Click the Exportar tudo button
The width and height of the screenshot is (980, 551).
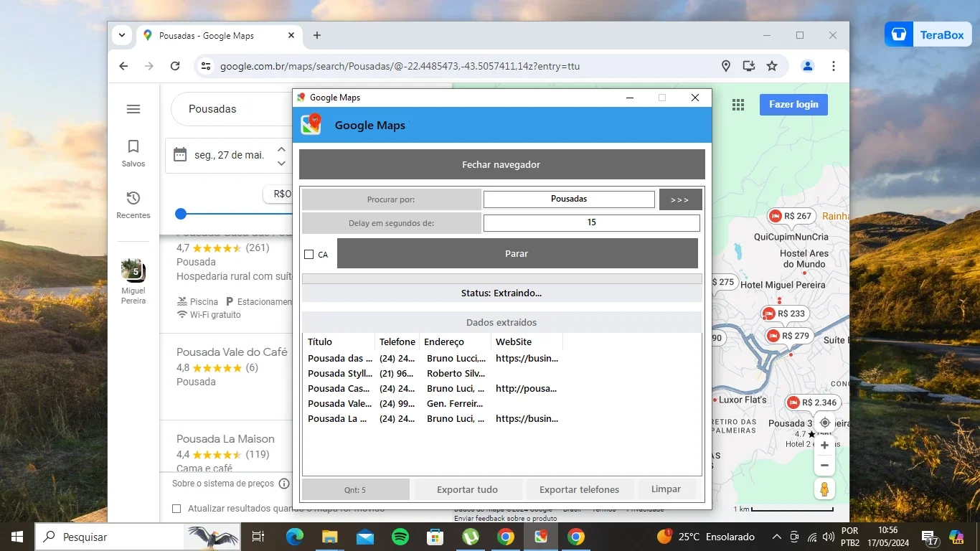tap(467, 489)
